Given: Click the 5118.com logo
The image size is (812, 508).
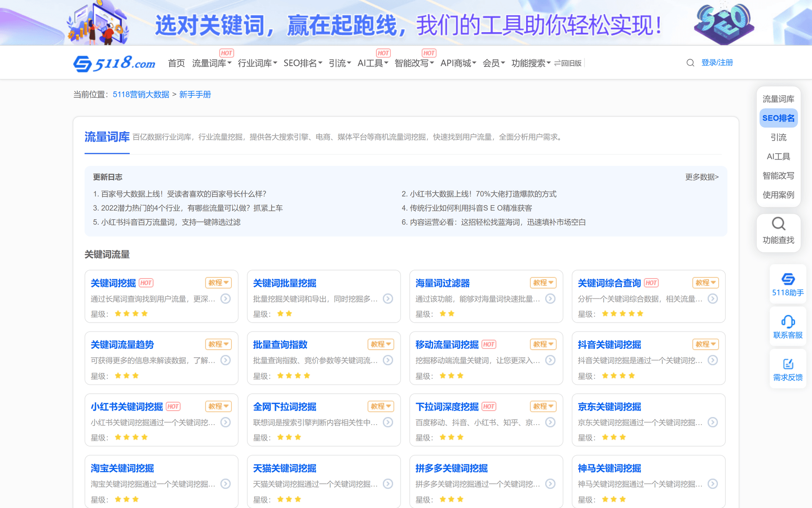Looking at the screenshot, I should (x=114, y=63).
